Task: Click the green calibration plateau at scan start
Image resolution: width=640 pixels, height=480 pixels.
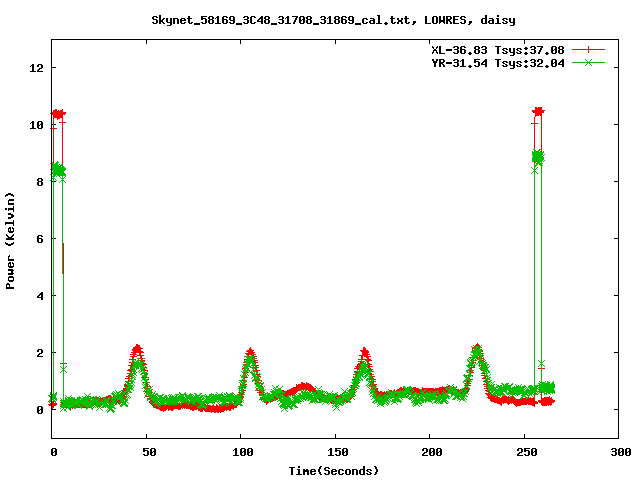Action: (x=58, y=169)
